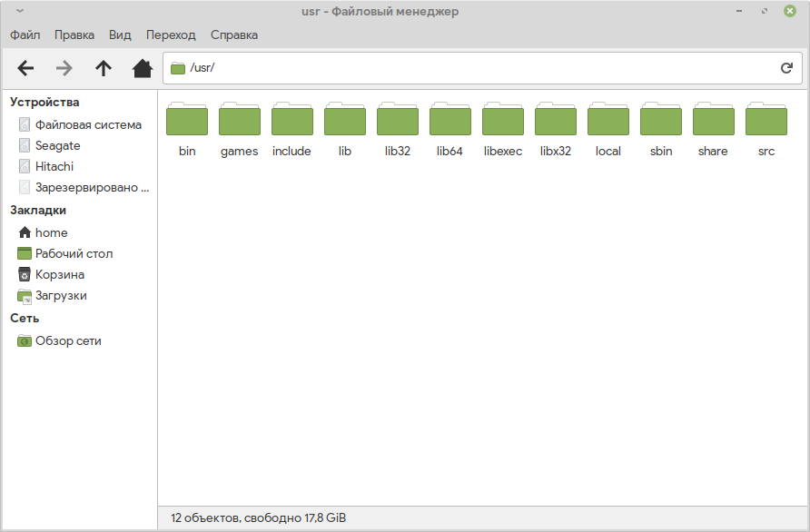Minimize the file manager window

pos(739,11)
